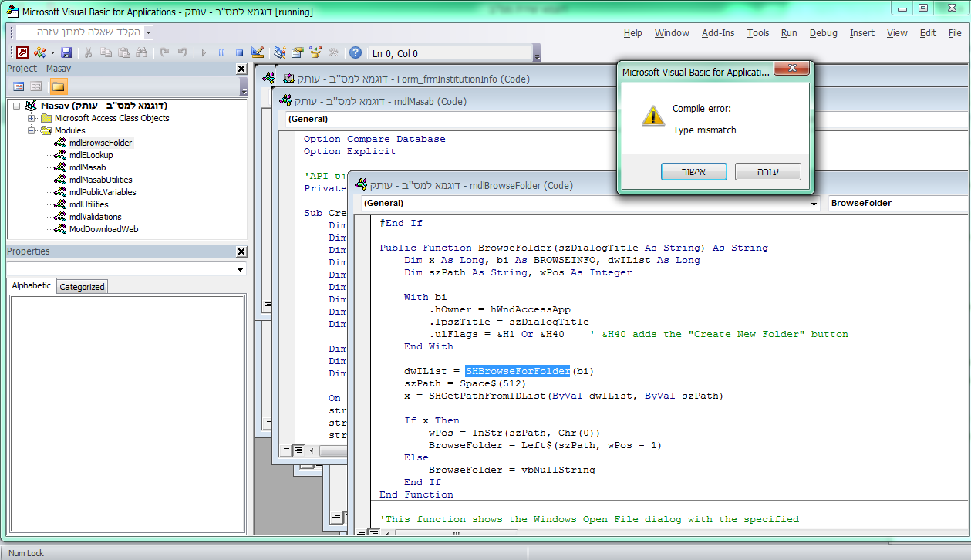
Task: Save the project with the floppy disk icon
Action: click(66, 52)
